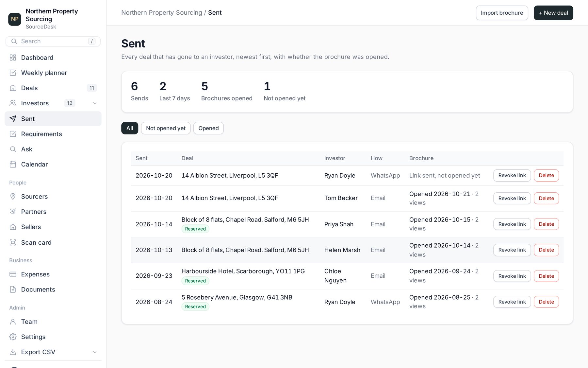This screenshot has width=588, height=368.
Task: Click the Partners handshake icon
Action: 13,212
